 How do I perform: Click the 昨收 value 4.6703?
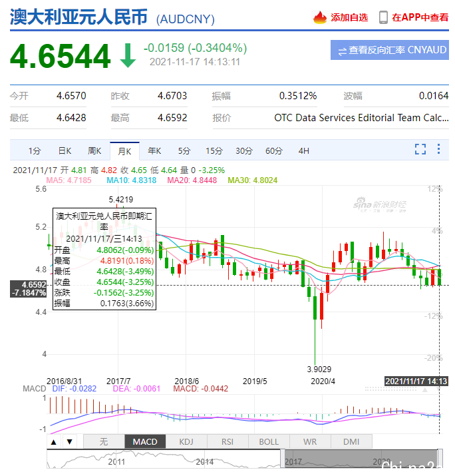click(172, 96)
